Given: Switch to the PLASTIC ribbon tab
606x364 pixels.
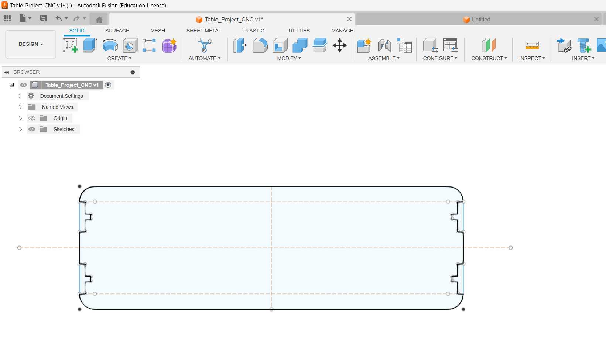Looking at the screenshot, I should [x=254, y=31].
